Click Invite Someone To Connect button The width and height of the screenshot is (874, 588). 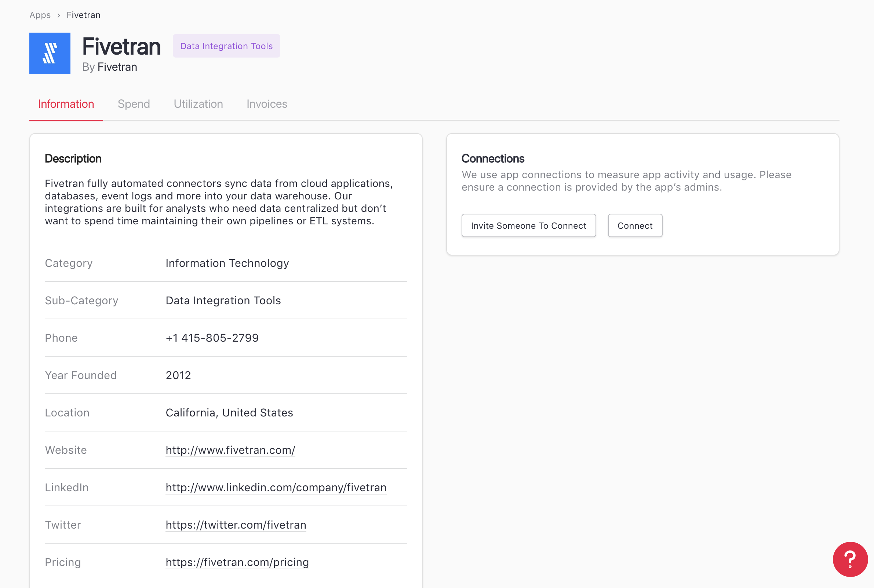click(x=528, y=225)
